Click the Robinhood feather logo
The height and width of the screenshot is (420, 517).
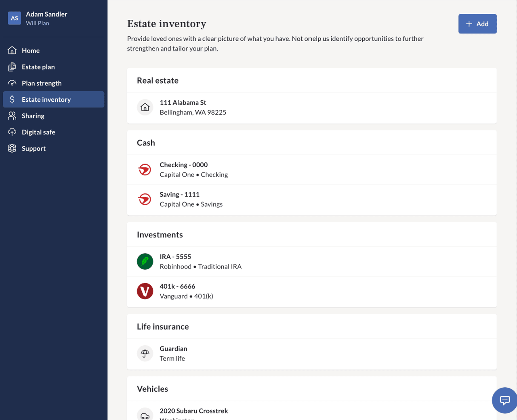pos(145,261)
